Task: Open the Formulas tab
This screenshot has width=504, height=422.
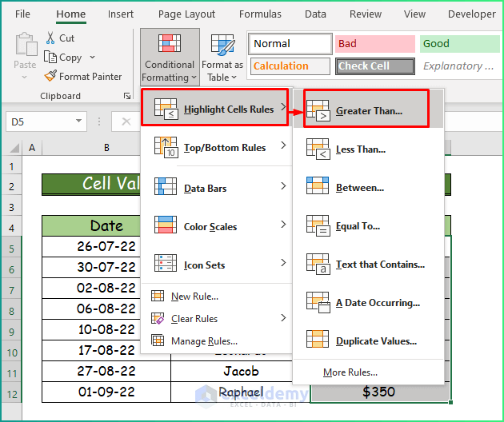Action: [260, 14]
